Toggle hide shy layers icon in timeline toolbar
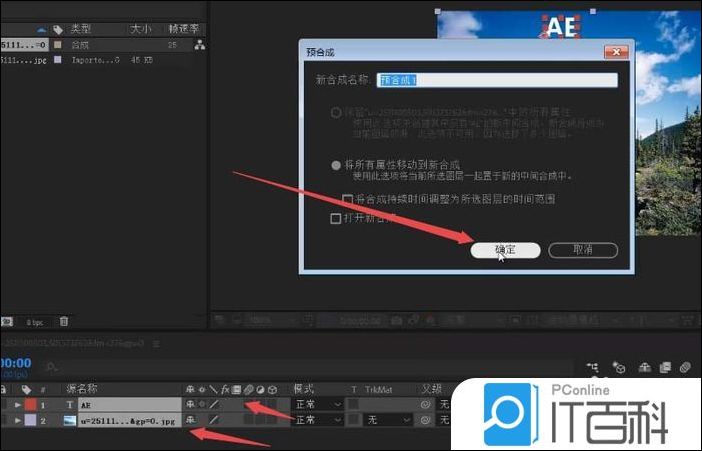 pyautogui.click(x=644, y=368)
